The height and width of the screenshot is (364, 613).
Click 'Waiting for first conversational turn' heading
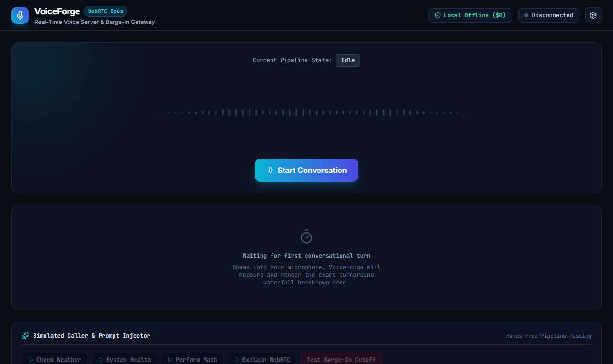(x=306, y=256)
